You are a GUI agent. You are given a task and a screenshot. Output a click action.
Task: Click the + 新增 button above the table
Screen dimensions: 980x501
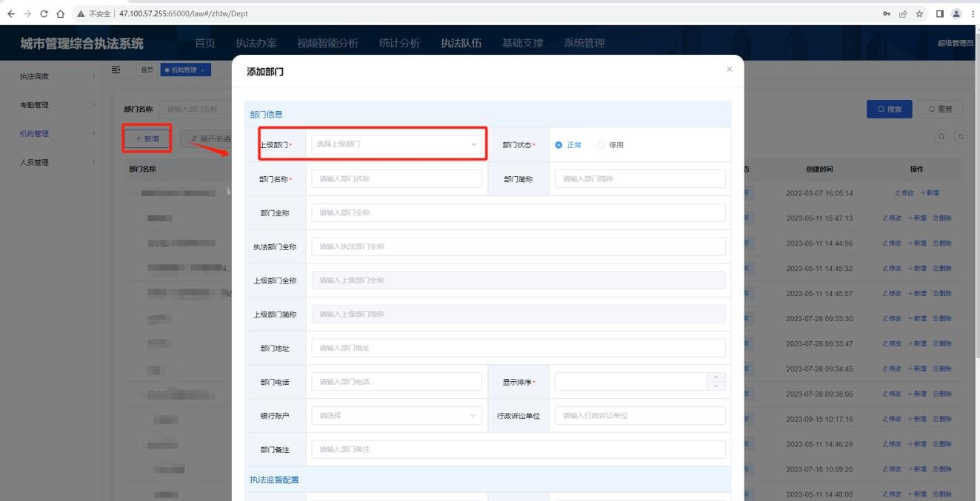coord(147,138)
